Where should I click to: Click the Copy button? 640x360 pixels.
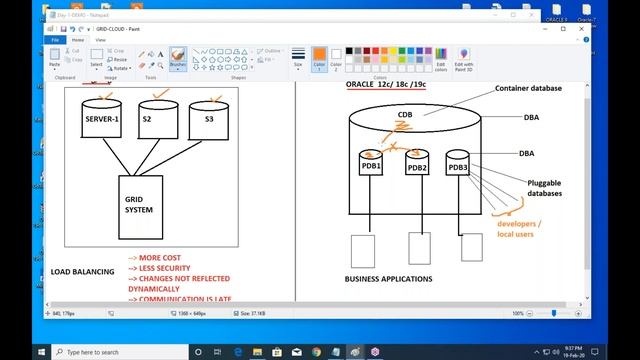coord(73,60)
